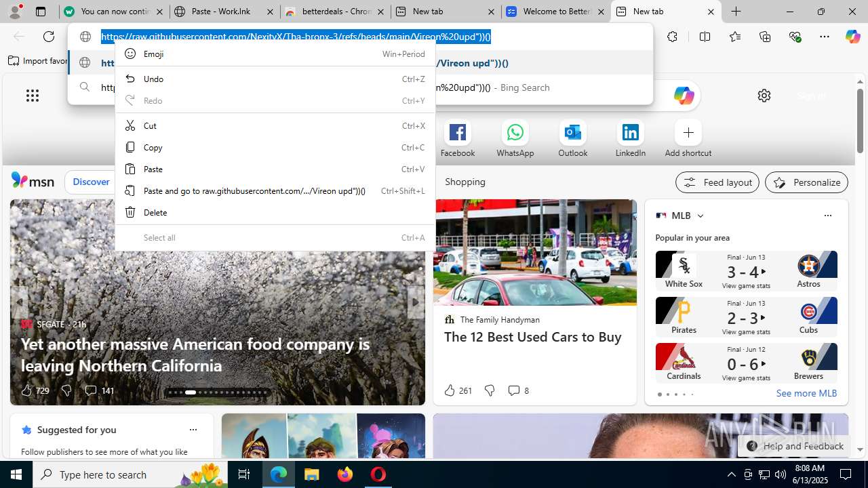Choose Copy from context menu
The width and height of the screenshot is (868, 488).
pyautogui.click(x=275, y=148)
